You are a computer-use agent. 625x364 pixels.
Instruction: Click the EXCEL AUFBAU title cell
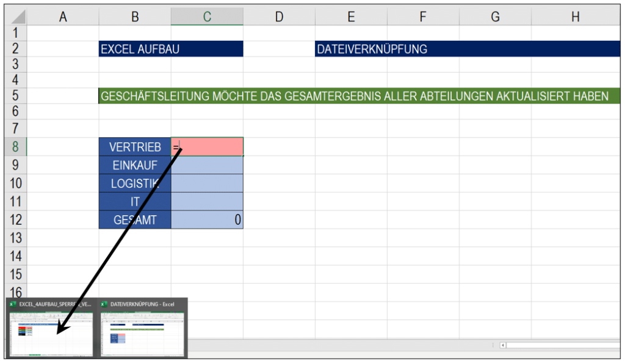point(171,49)
